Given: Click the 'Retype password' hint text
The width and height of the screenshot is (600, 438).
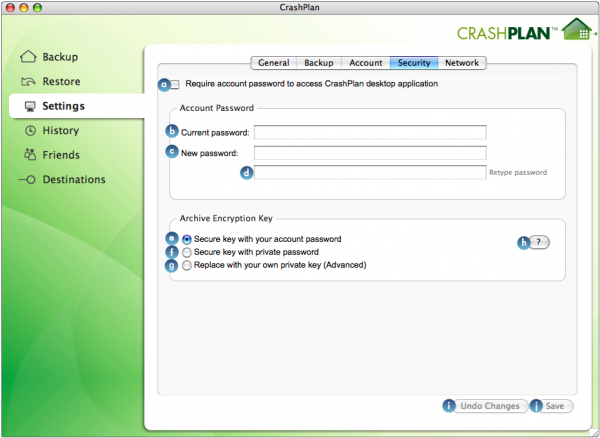Looking at the screenshot, I should (x=518, y=173).
